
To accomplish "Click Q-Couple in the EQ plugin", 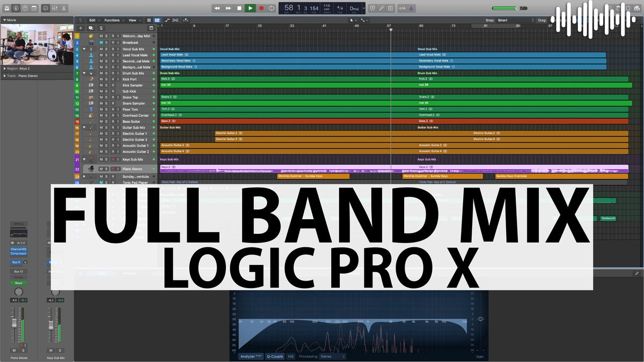I will [x=275, y=356].
